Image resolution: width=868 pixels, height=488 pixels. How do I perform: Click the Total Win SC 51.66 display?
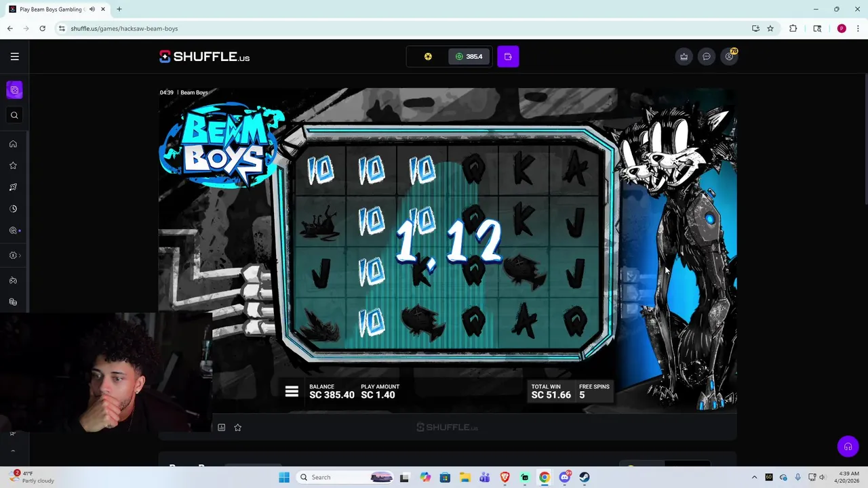pos(551,391)
